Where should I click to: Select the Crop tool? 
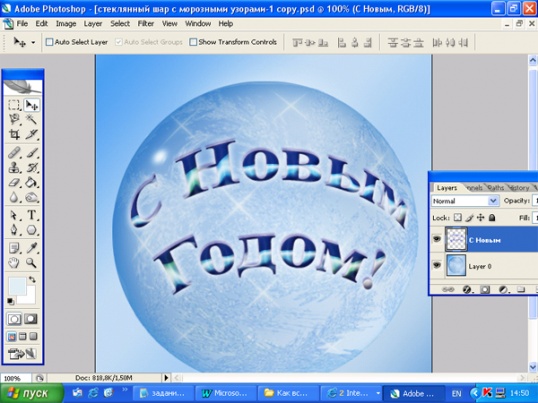[14, 134]
